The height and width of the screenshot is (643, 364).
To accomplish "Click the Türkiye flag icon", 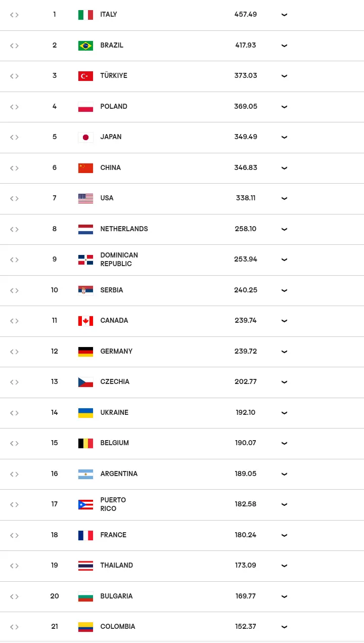I will [x=85, y=76].
